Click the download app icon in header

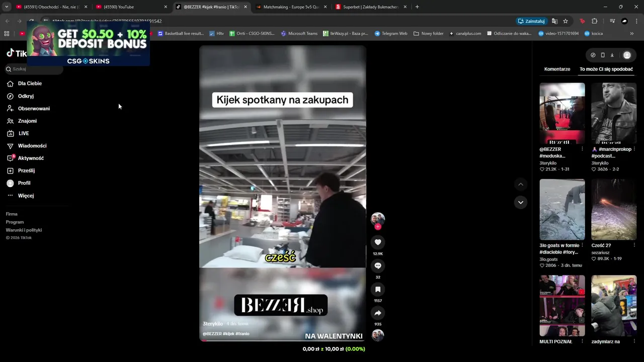coord(612,55)
